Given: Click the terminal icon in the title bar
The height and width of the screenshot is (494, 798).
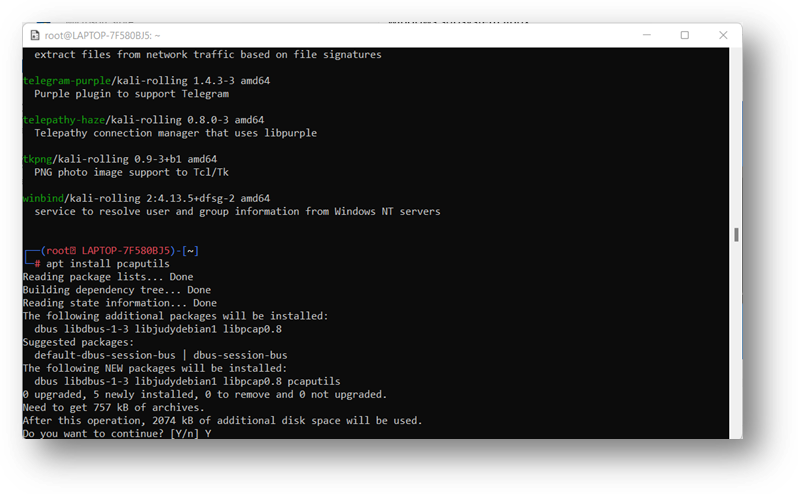Looking at the screenshot, I should point(34,35).
